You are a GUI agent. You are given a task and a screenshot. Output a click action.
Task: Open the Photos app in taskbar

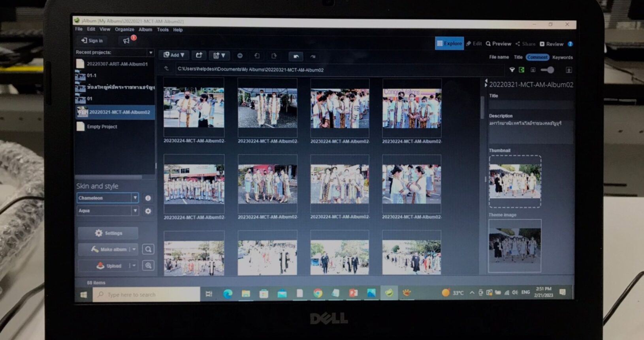click(x=371, y=293)
